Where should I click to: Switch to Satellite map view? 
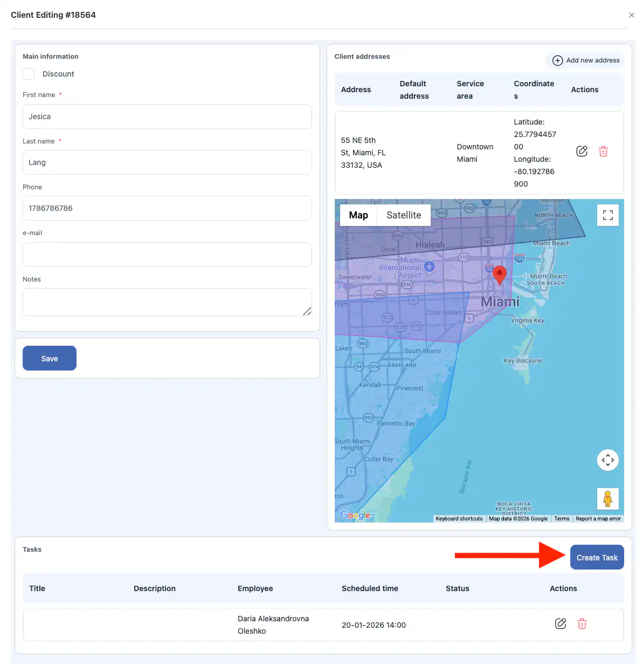coord(403,215)
